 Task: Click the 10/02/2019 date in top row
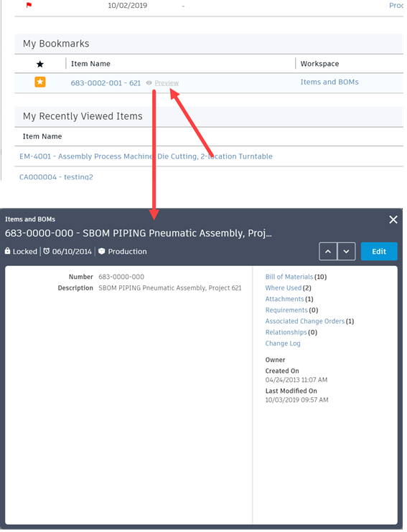pyautogui.click(x=127, y=6)
